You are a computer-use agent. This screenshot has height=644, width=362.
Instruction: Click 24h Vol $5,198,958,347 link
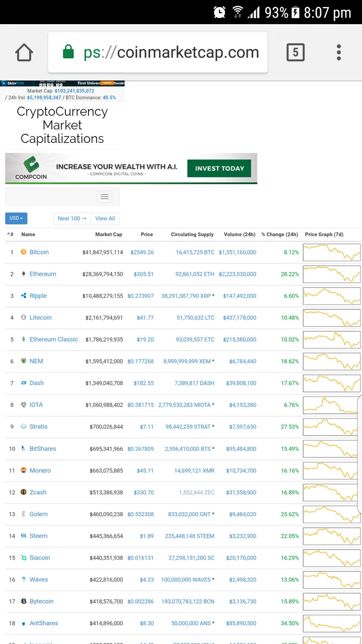click(44, 98)
